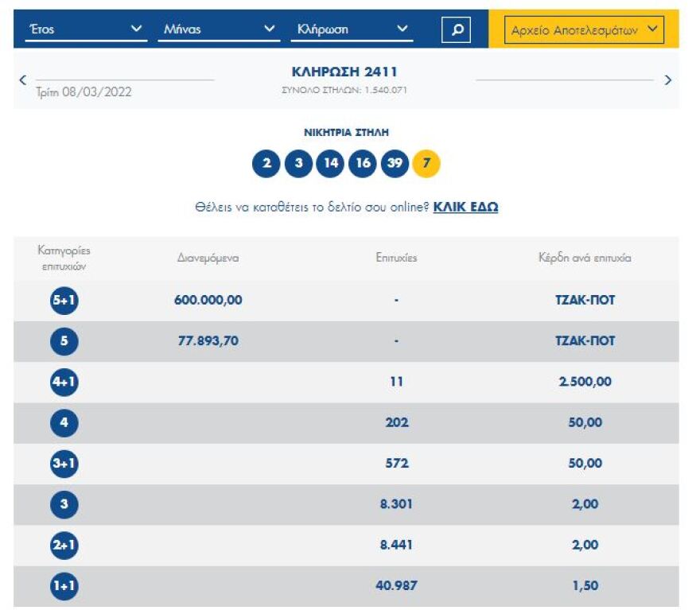This screenshot has height=610, width=700.
Task: Click winning number ball 14
Action: (x=330, y=164)
